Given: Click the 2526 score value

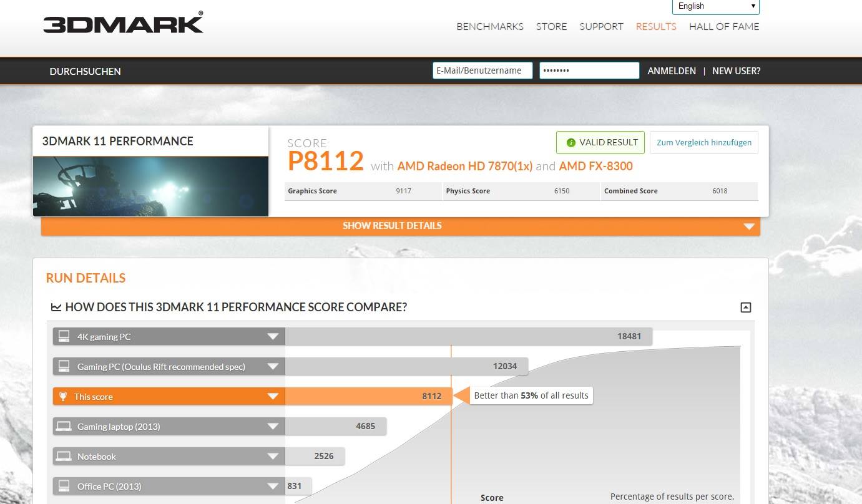Looking at the screenshot, I should tap(324, 456).
